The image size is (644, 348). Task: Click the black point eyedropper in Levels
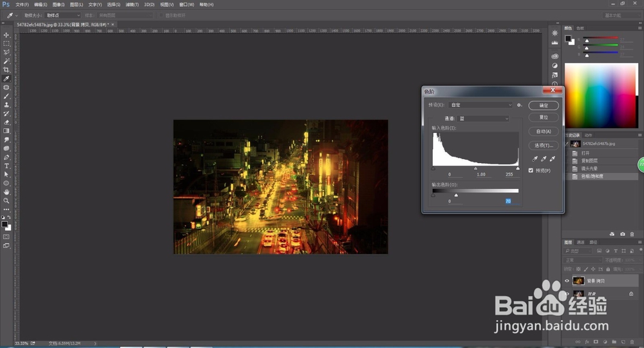tap(535, 159)
